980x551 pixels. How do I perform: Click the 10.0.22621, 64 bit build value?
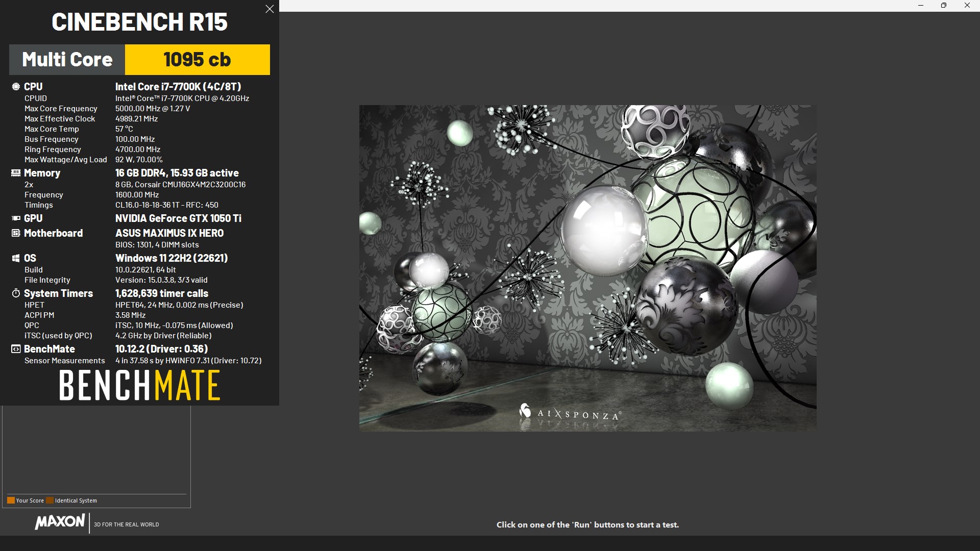coord(145,270)
